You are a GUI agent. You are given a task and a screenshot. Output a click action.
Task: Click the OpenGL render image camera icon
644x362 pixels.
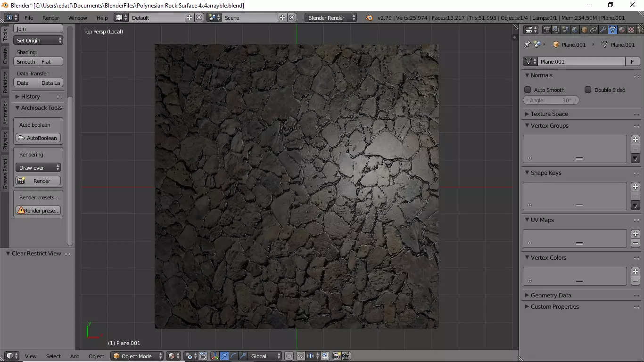(337, 356)
